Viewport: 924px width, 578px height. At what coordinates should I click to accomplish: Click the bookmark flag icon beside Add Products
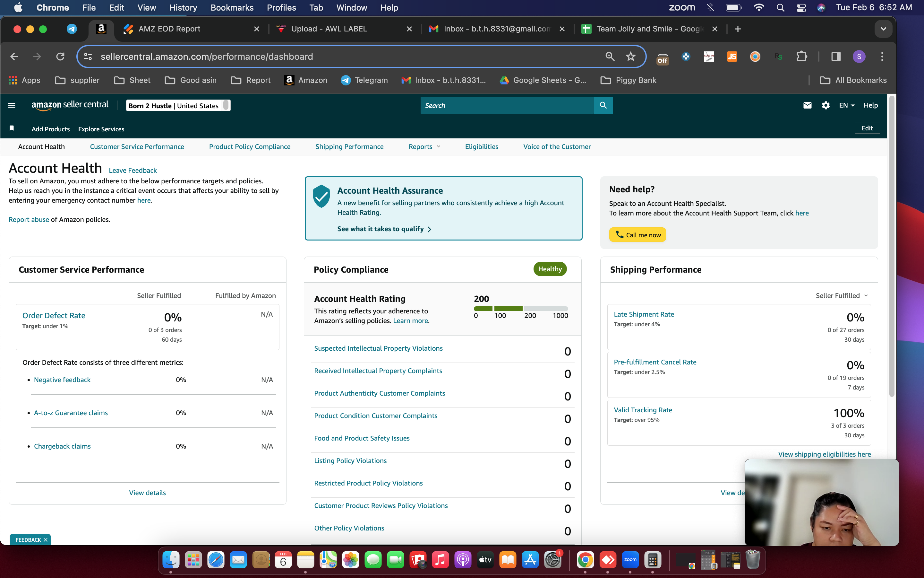[12, 128]
